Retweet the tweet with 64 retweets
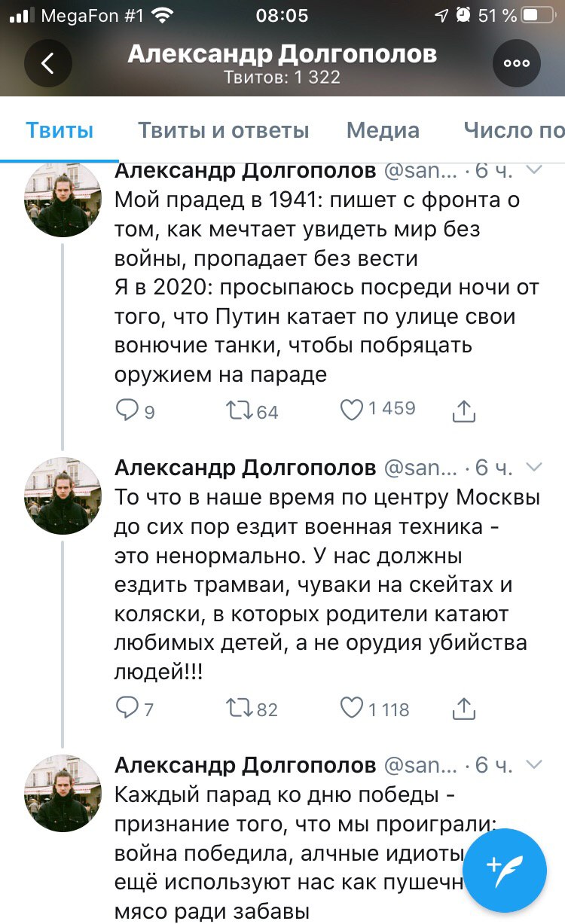This screenshot has width=565, height=924. point(240,410)
